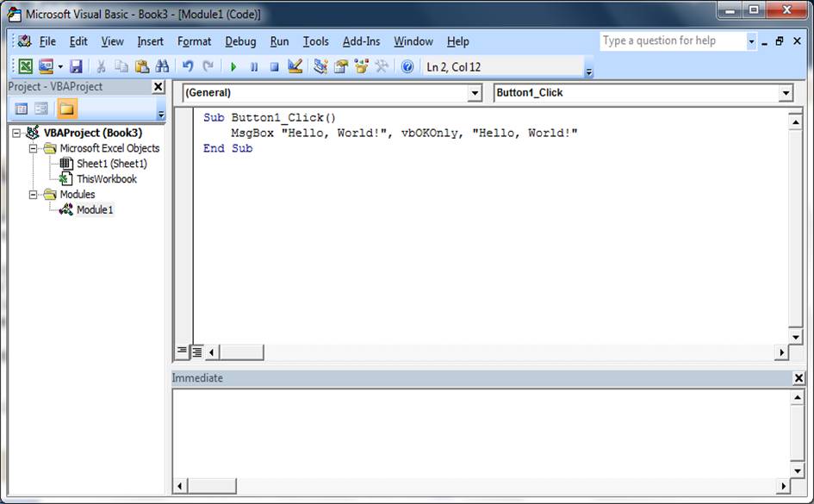Open Project pane toolbar options arrow
The image size is (814, 504).
point(161,115)
